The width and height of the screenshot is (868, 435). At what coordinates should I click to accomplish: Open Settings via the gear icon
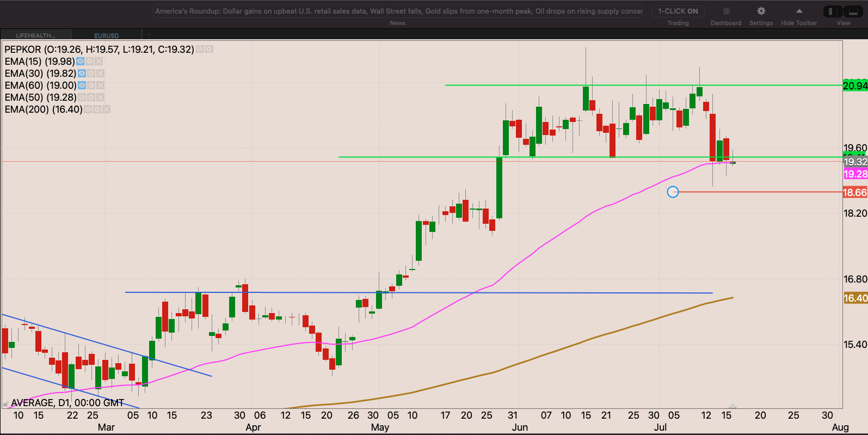[761, 11]
